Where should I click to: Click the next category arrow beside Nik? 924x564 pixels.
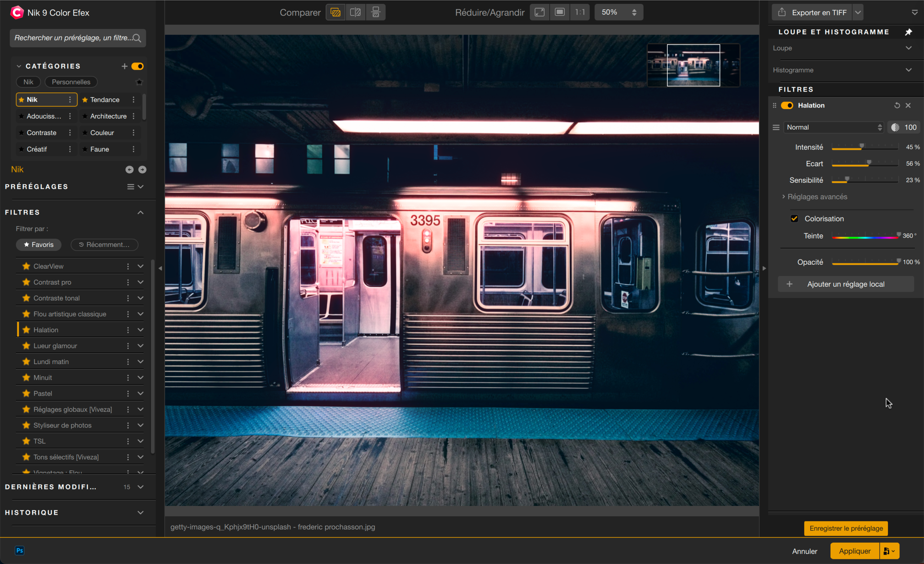pyautogui.click(x=142, y=170)
